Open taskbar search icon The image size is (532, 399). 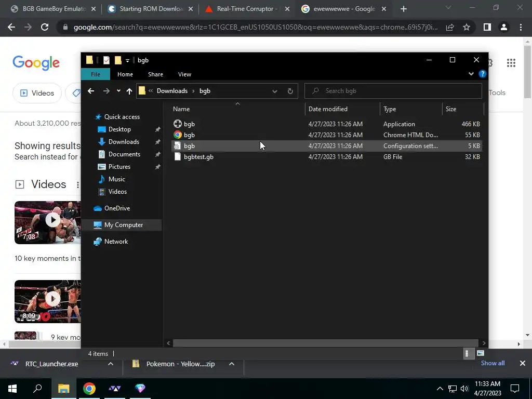(37, 389)
